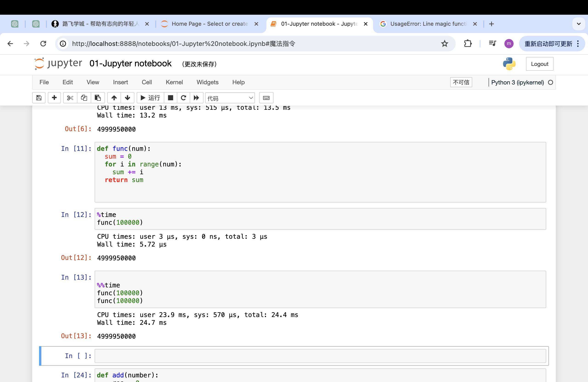Click the Python logo icon
Viewport: 588px width, 382px height.
click(509, 64)
